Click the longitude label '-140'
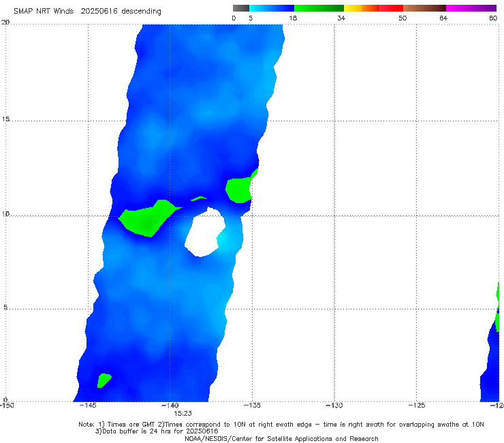 point(170,406)
